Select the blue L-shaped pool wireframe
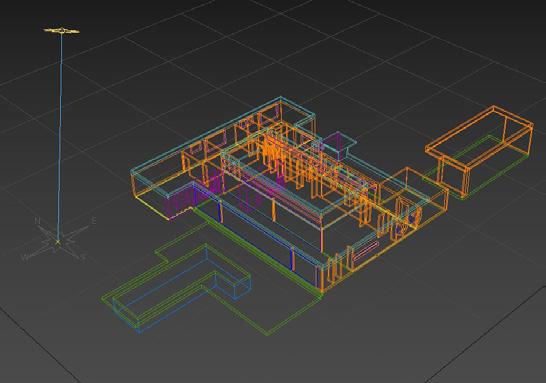Viewport: 546px width, 383px height. [x=181, y=289]
